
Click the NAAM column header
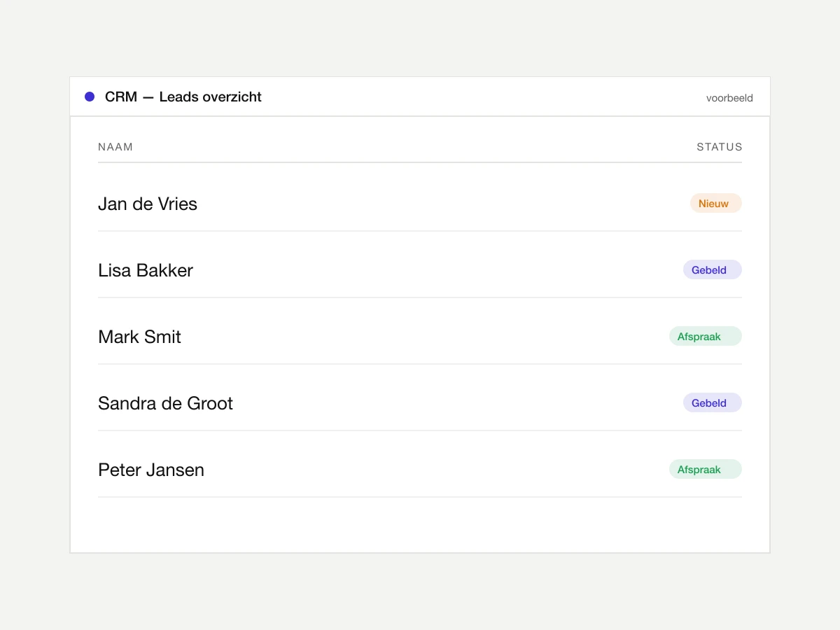pyautogui.click(x=115, y=147)
